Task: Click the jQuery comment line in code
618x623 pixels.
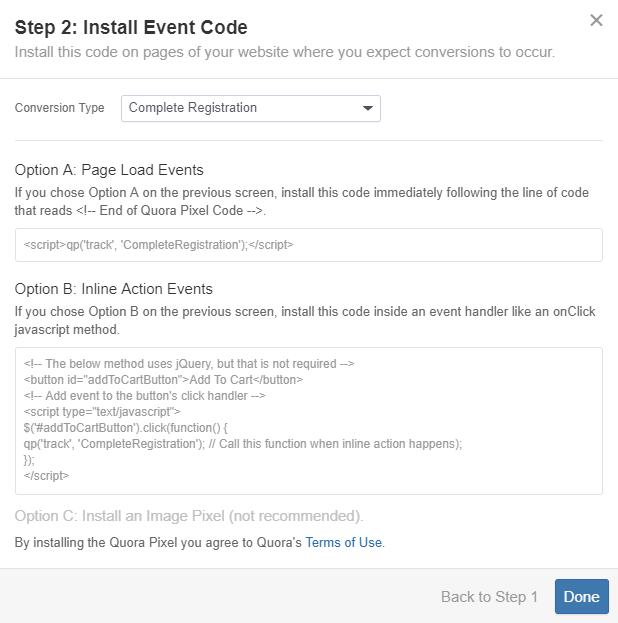Action: 189,364
